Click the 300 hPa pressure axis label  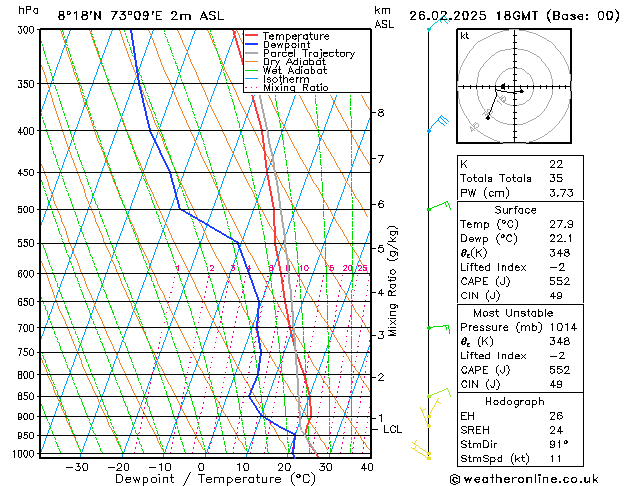(26, 30)
